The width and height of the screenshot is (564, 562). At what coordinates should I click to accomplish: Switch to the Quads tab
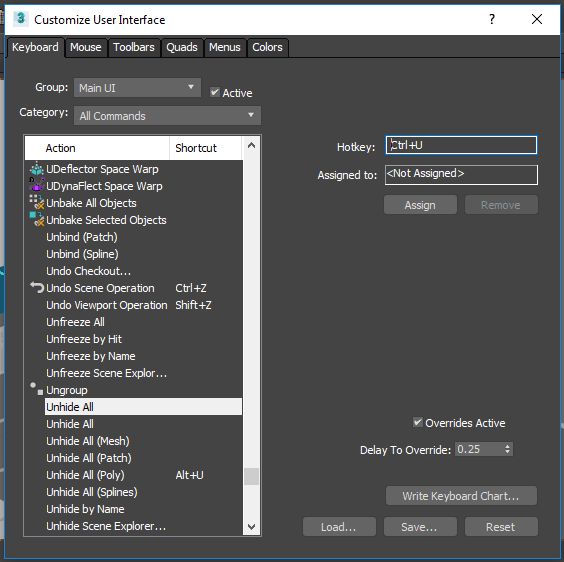click(182, 47)
